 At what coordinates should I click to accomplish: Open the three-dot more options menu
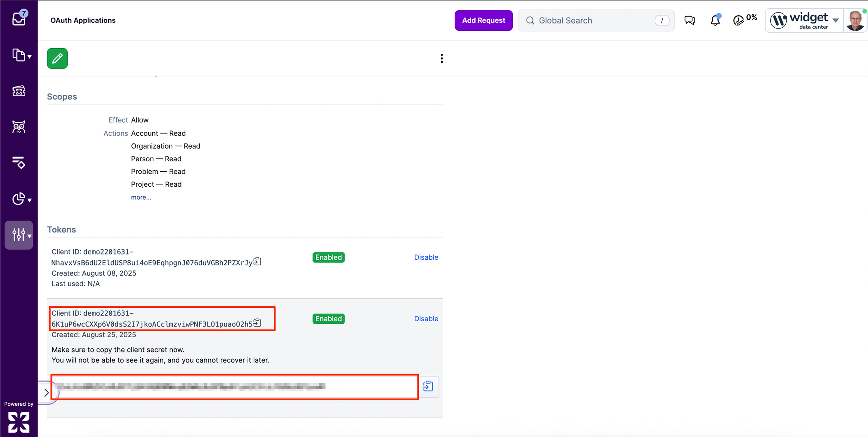441,58
